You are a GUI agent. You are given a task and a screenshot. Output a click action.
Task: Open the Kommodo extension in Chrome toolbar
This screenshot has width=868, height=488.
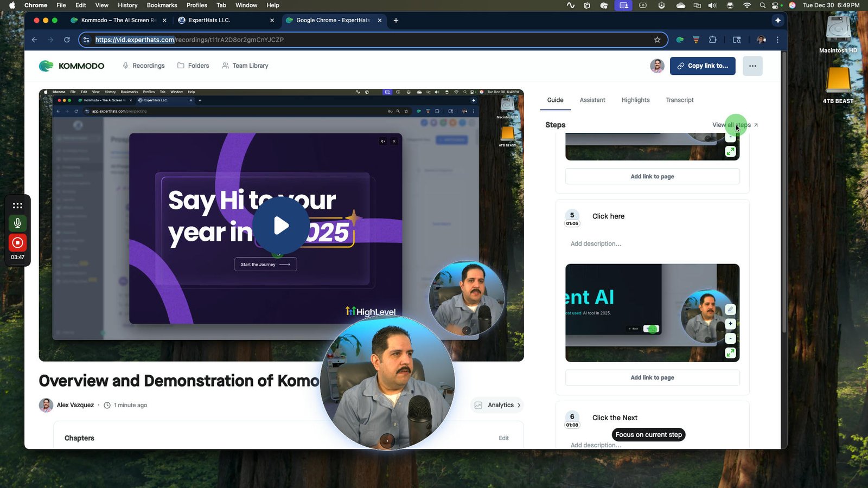coord(680,40)
